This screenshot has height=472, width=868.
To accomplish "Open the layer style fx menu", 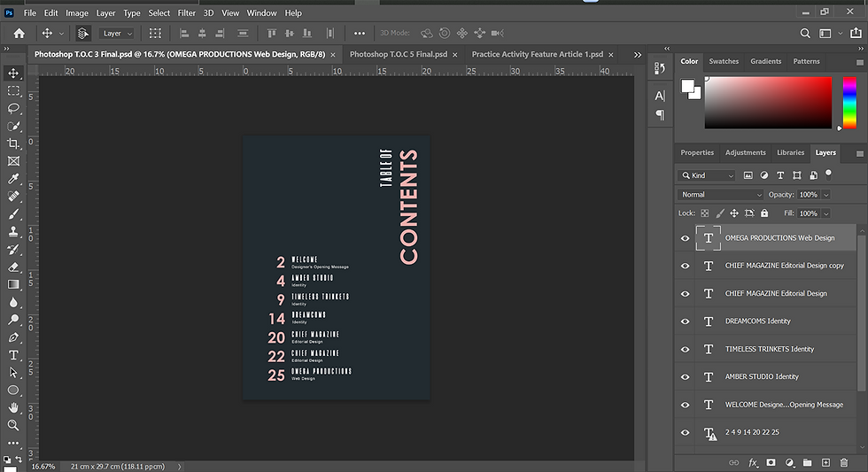I will pyautogui.click(x=753, y=462).
